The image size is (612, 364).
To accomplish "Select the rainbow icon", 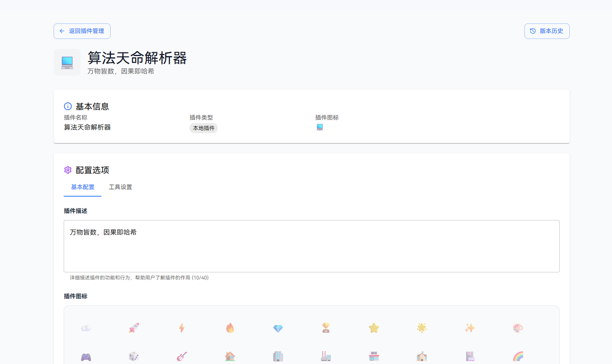I will pos(518,357).
